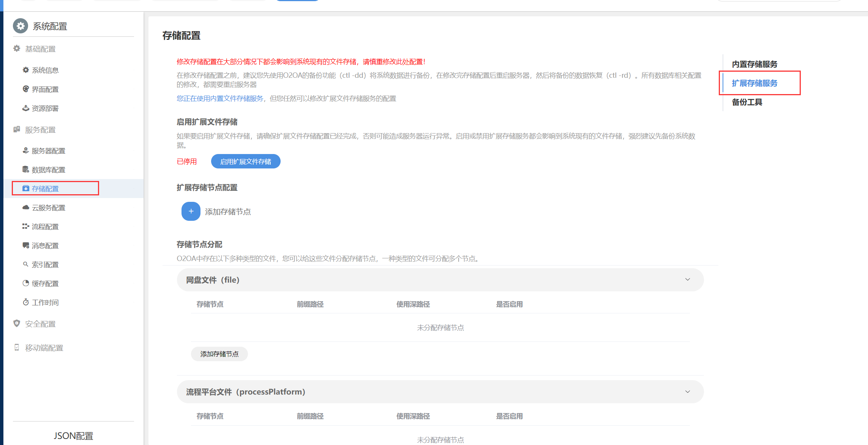The image size is (868, 445).
Task: Click 添加存储节点 button under 网盘文件
Action: click(x=219, y=354)
